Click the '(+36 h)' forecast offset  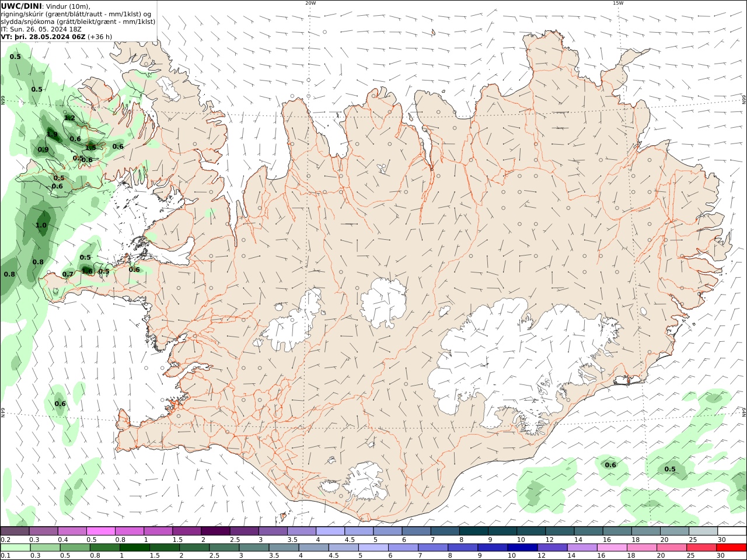coord(100,36)
